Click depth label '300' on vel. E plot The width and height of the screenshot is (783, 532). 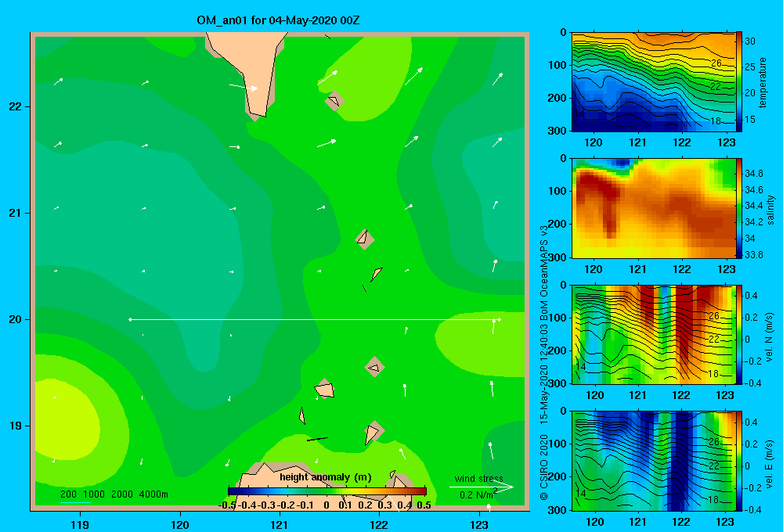[557, 510]
